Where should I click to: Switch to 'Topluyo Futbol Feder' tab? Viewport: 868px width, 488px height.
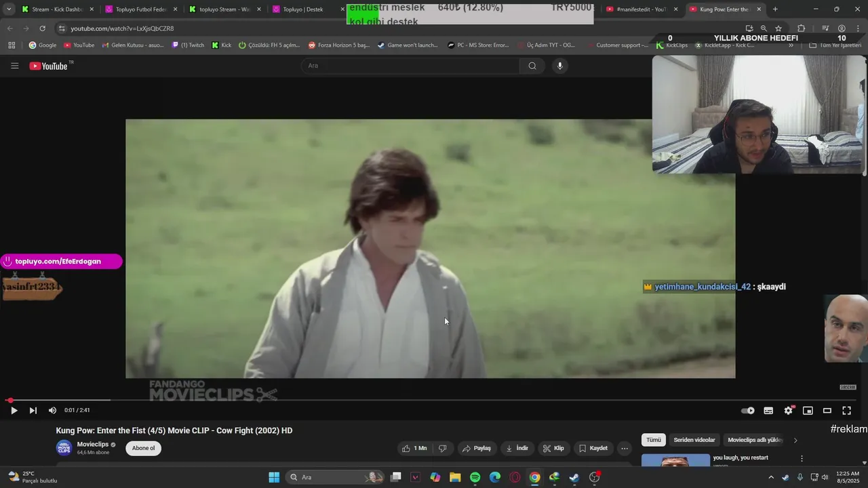click(140, 9)
